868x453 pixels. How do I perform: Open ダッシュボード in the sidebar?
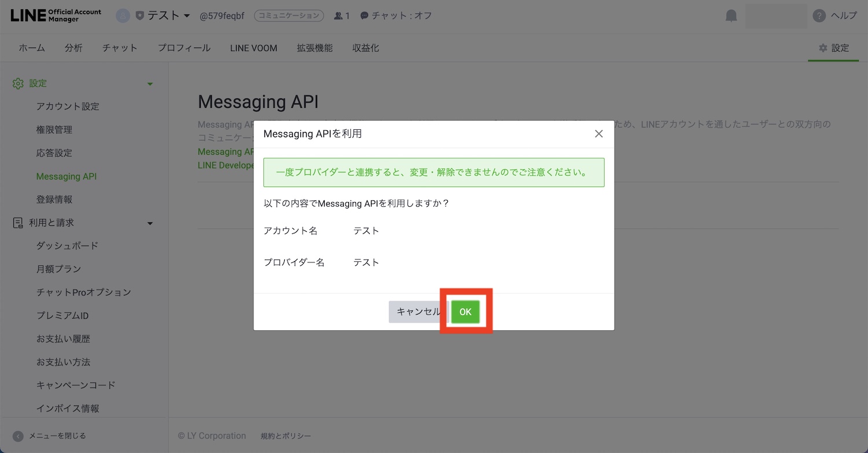tap(67, 246)
